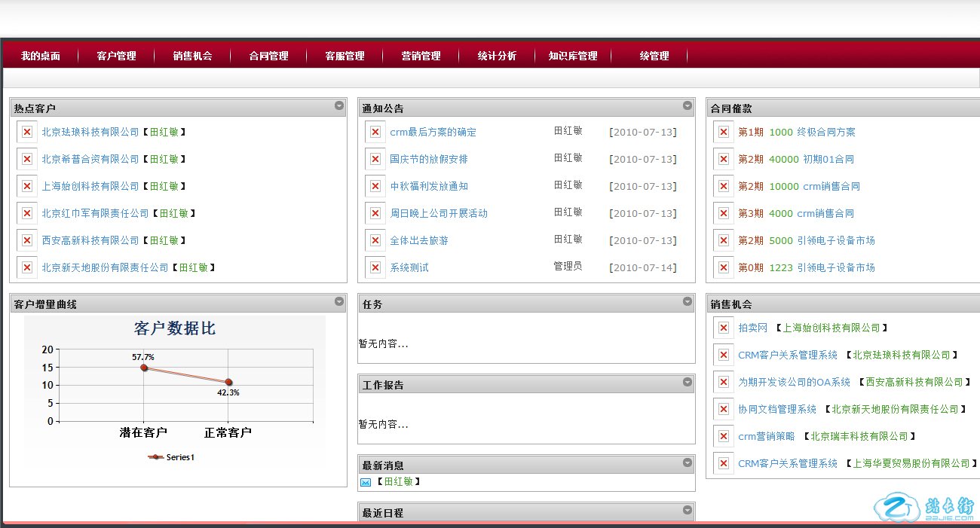The width and height of the screenshot is (980, 528).
Task: Toggle the 客户增量曲线 panel arrow
Action: 339,302
